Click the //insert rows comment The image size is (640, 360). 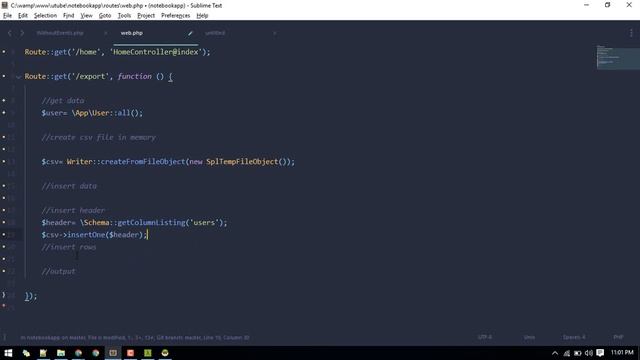pyautogui.click(x=69, y=247)
